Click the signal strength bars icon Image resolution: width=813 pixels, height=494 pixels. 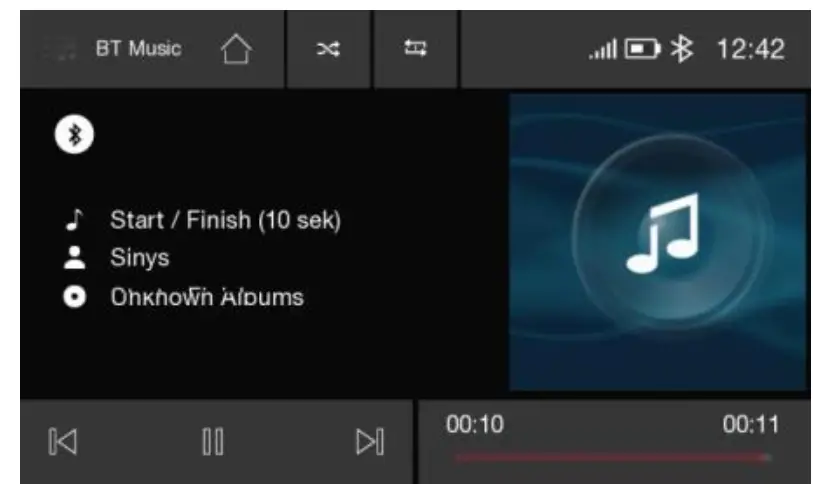[603, 49]
